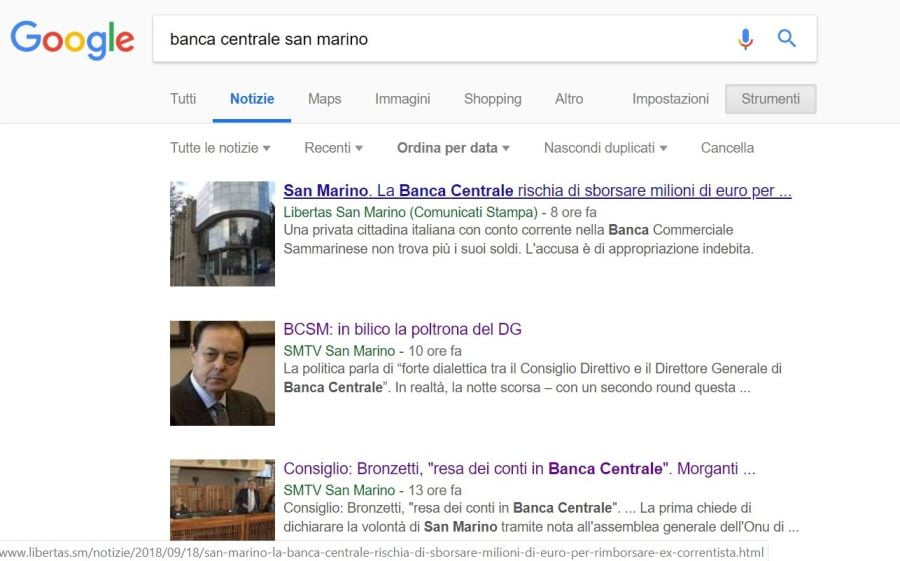Image resolution: width=900 pixels, height=561 pixels.
Task: Open thumbnail of man in suit
Action: [x=222, y=373]
